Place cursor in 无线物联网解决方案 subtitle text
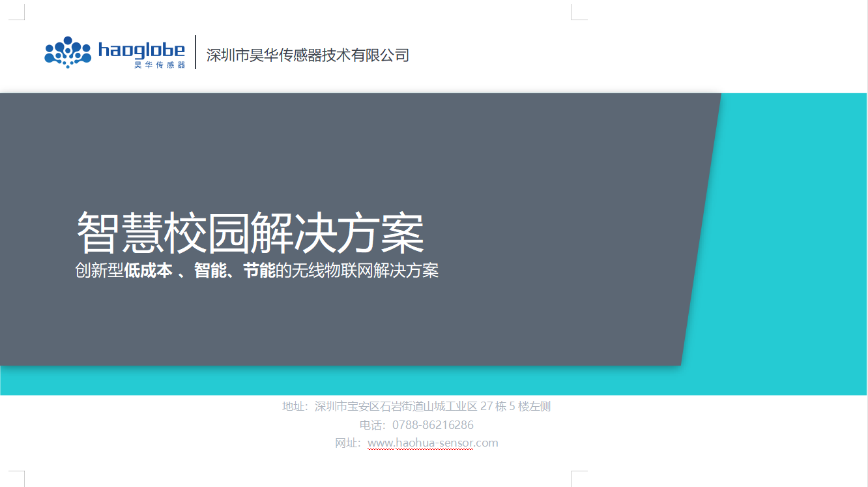The height and width of the screenshot is (487, 868). point(365,271)
